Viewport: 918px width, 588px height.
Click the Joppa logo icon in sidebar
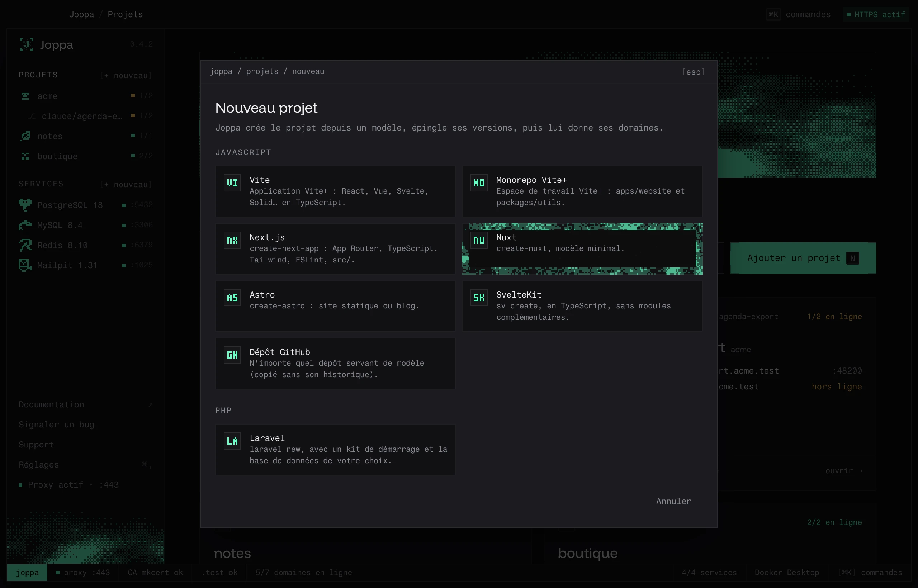[26, 45]
